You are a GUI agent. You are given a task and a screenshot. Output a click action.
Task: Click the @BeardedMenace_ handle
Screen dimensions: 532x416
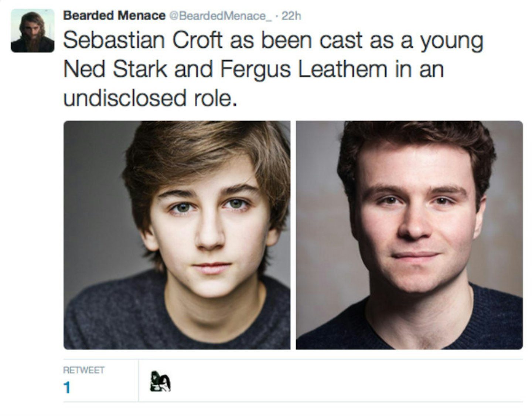pyautogui.click(x=220, y=16)
